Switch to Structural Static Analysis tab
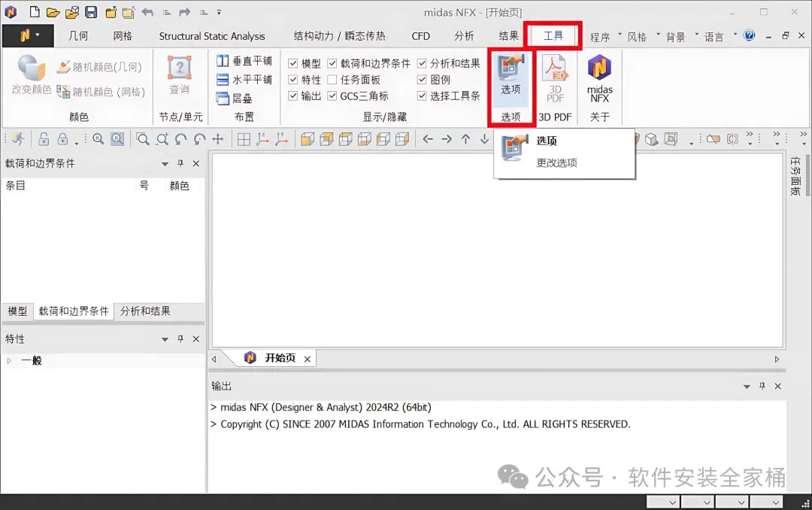812x510 pixels. (x=212, y=36)
